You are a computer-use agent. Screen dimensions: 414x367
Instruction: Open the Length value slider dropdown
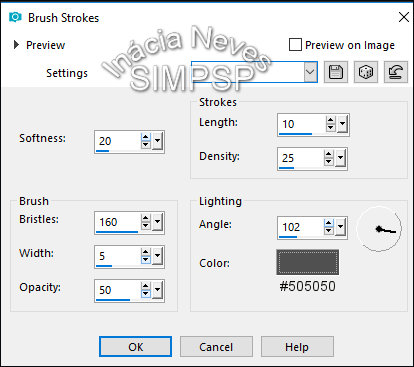click(x=343, y=124)
